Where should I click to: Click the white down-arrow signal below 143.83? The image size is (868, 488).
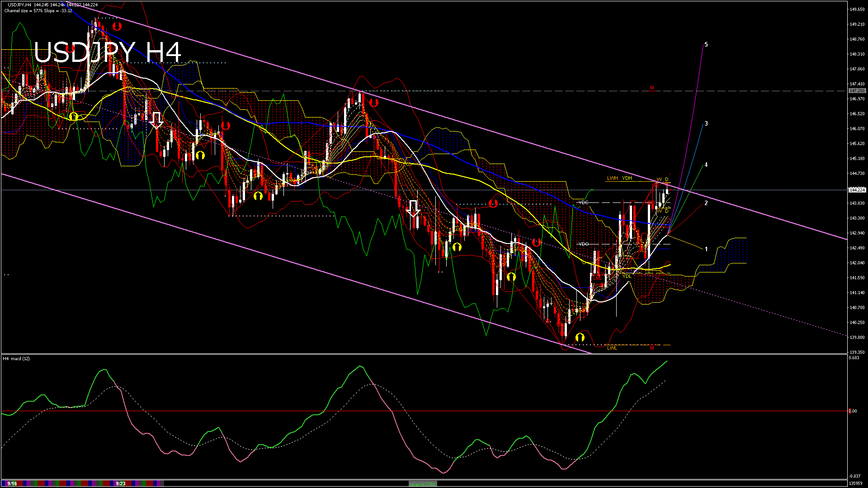point(413,208)
